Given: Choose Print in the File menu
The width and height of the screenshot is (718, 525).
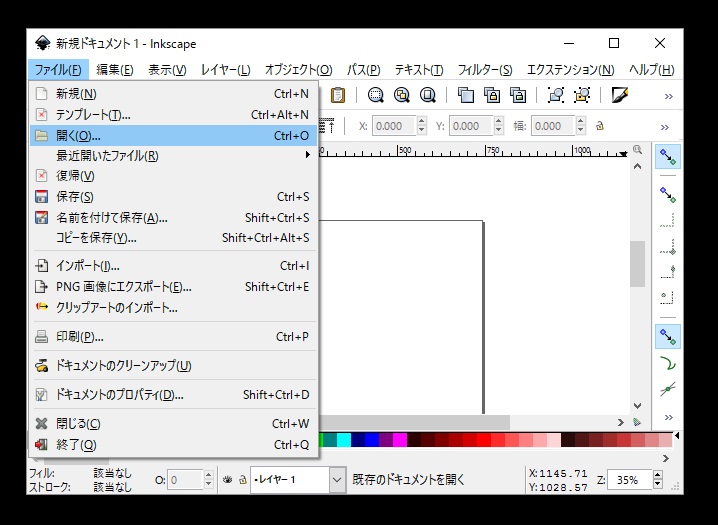Looking at the screenshot, I should [x=174, y=337].
